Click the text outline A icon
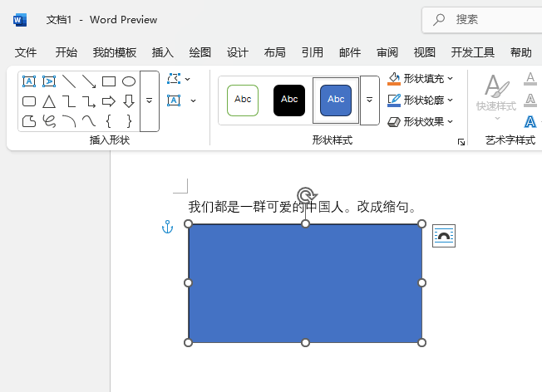This screenshot has height=392, width=542. [530, 100]
